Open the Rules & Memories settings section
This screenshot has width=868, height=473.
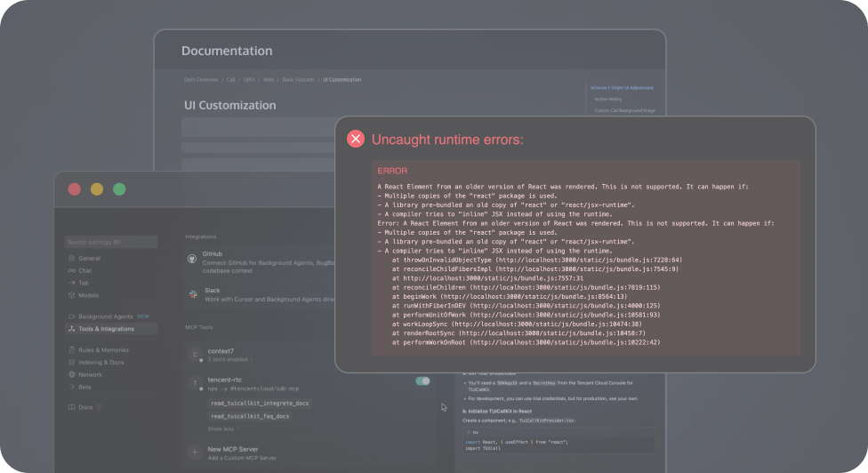pyautogui.click(x=102, y=350)
